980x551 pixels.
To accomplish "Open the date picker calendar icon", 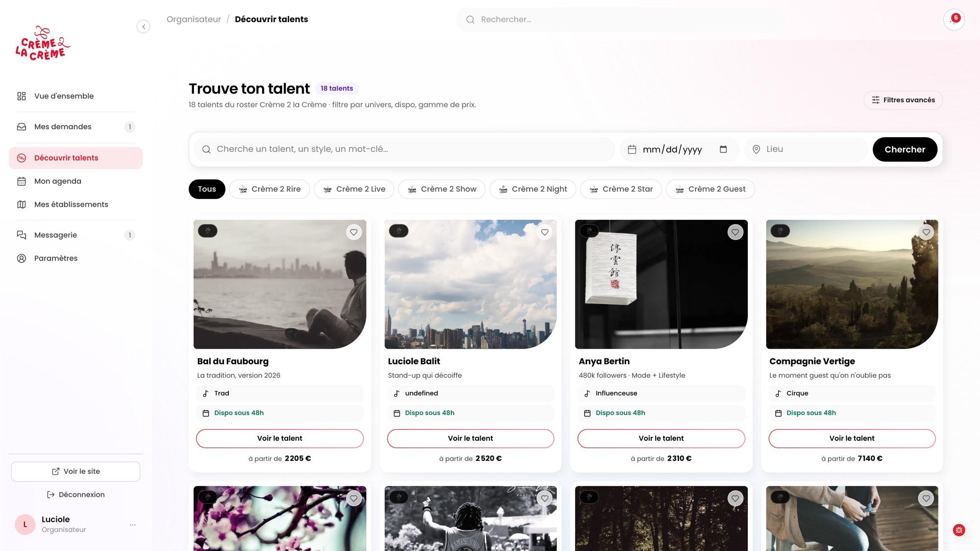I will click(723, 149).
